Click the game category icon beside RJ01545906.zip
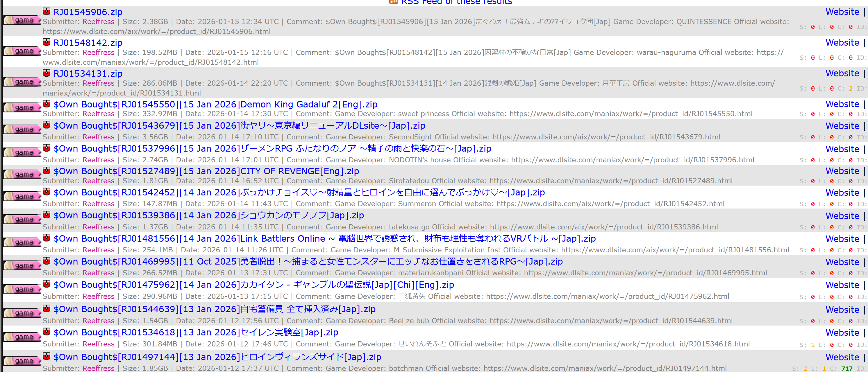Viewport: 868px width, 372px height. click(22, 21)
